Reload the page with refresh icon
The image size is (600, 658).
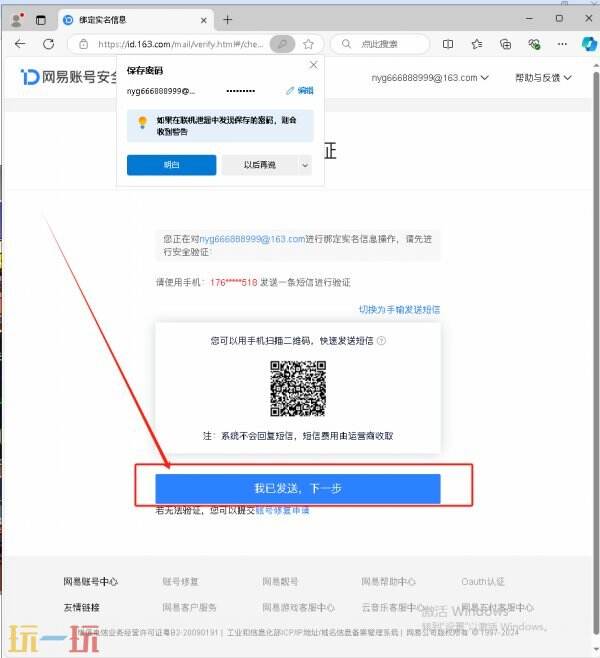click(x=49, y=44)
